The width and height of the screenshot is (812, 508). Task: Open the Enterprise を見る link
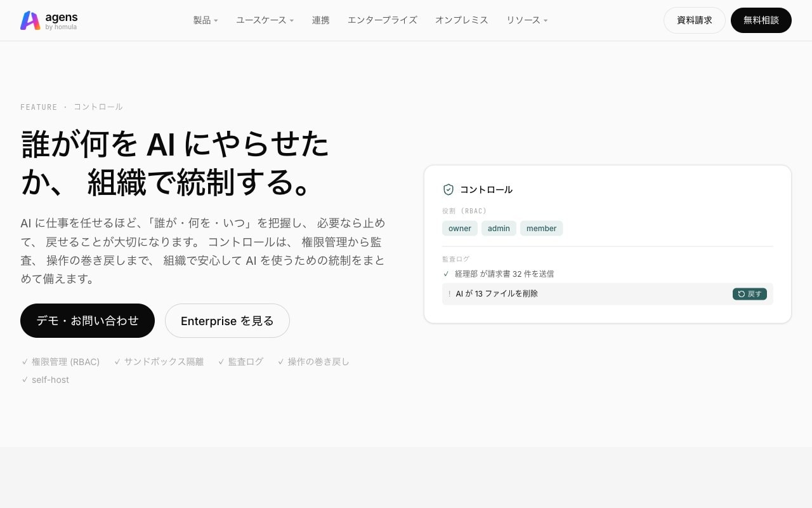(227, 321)
